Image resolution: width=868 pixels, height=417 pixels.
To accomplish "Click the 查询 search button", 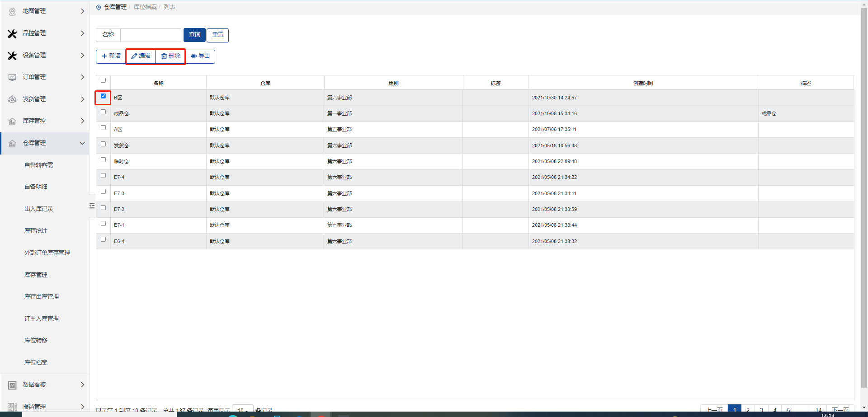I will 194,35.
